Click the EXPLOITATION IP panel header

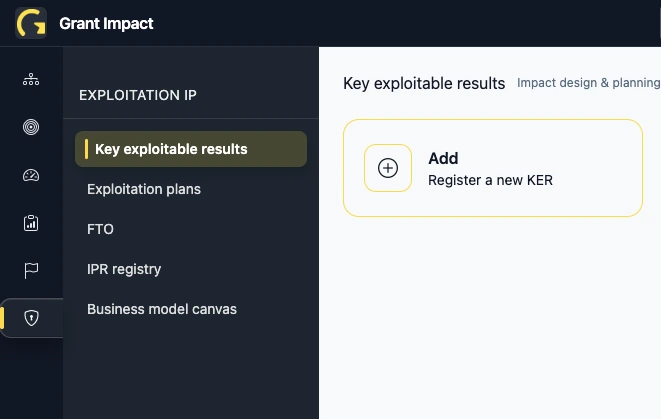[138, 96]
